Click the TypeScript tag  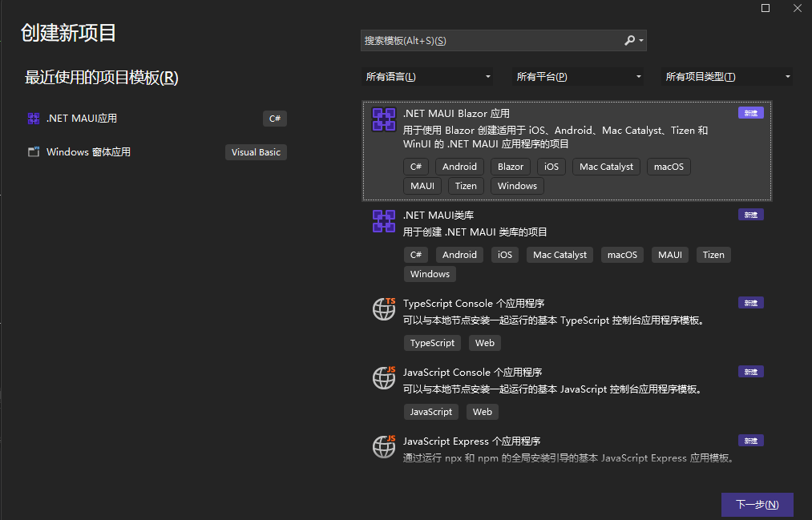(x=432, y=343)
